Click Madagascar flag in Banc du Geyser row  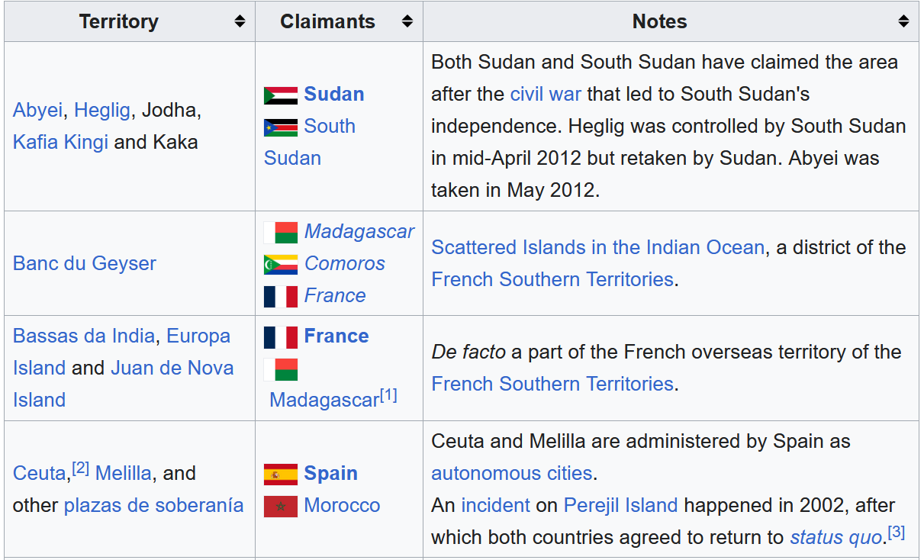pos(280,232)
